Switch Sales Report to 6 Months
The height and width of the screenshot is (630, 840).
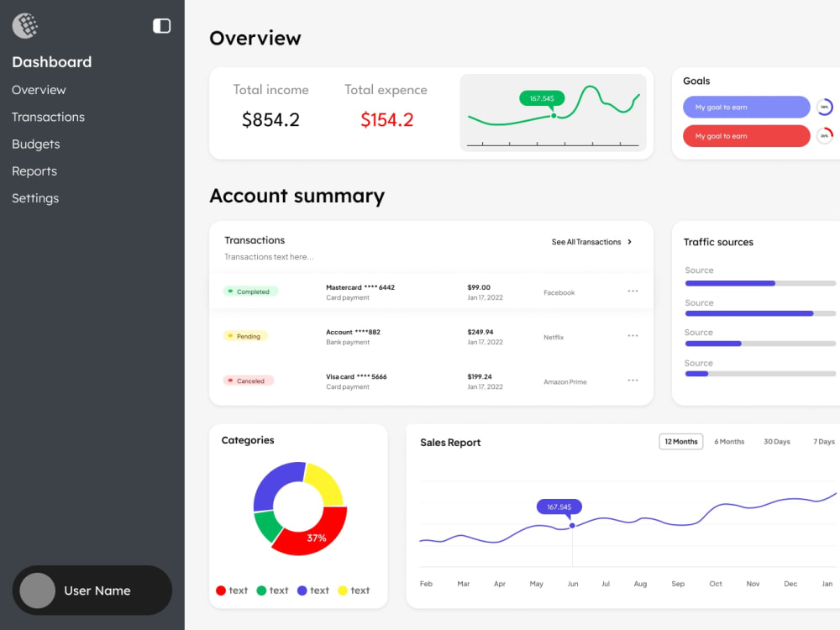[729, 442]
